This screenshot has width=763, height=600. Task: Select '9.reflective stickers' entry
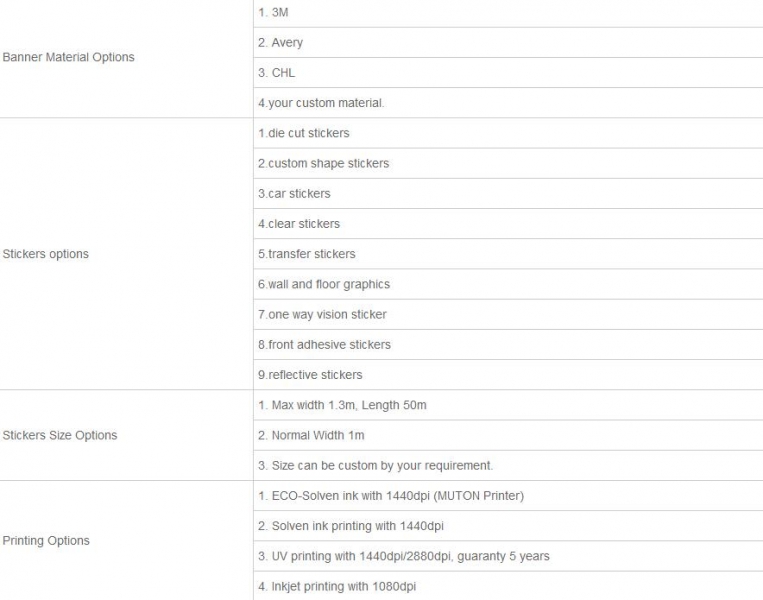click(x=508, y=375)
